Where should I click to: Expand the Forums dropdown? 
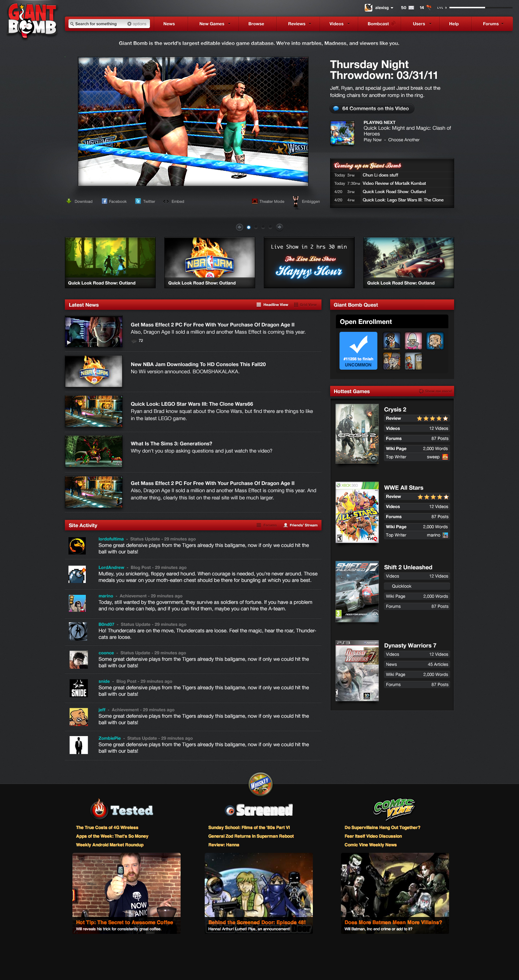click(503, 23)
